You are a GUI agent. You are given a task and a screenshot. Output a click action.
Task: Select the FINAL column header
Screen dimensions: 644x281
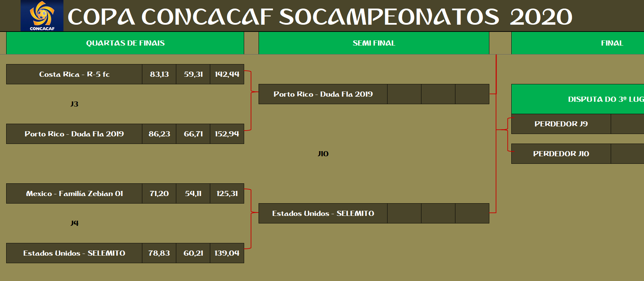[611, 43]
